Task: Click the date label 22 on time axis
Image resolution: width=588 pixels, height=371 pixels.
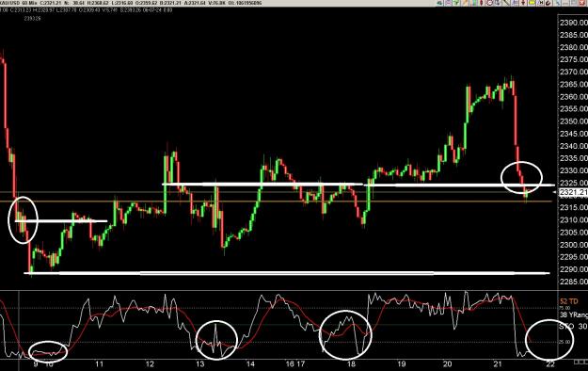Action: coord(550,363)
